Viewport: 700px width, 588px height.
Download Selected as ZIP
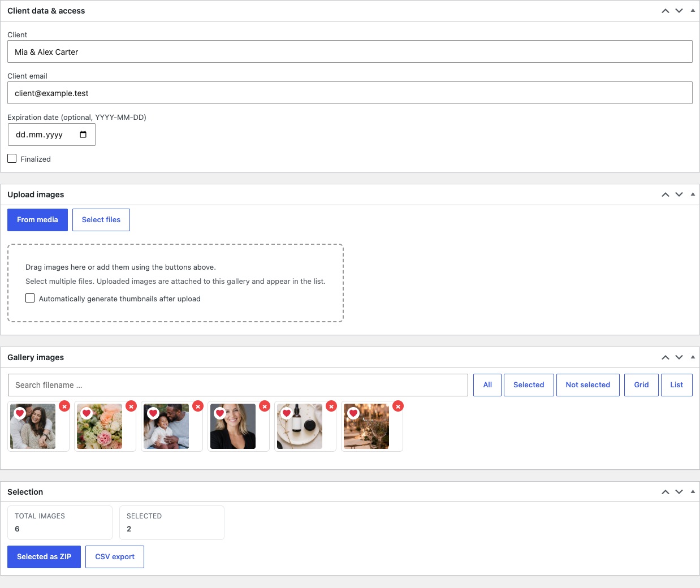44,557
